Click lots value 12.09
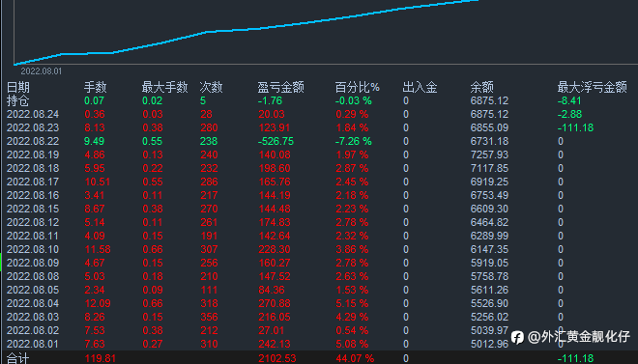 98,303
